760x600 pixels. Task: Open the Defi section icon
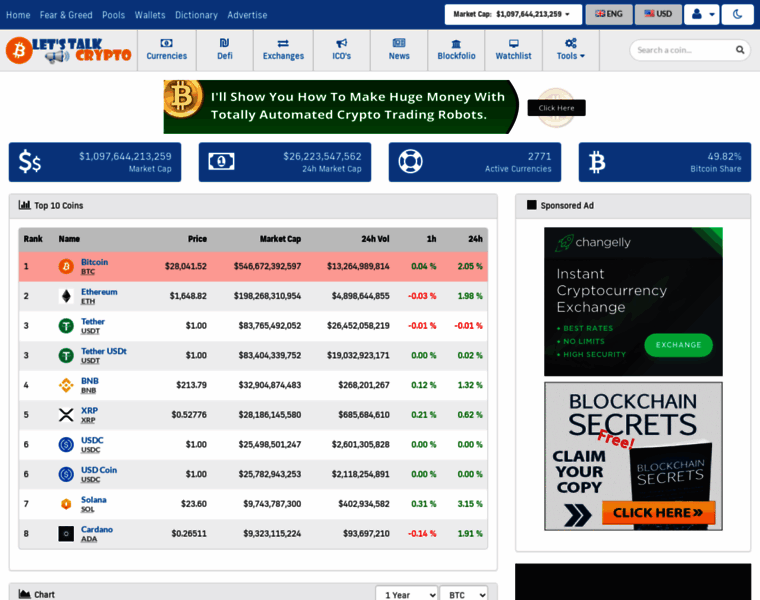click(224, 44)
